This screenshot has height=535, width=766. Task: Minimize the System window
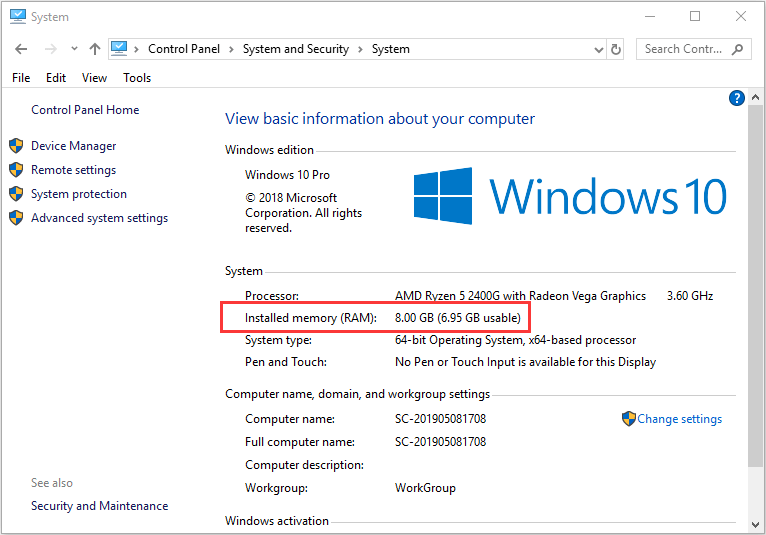650,16
